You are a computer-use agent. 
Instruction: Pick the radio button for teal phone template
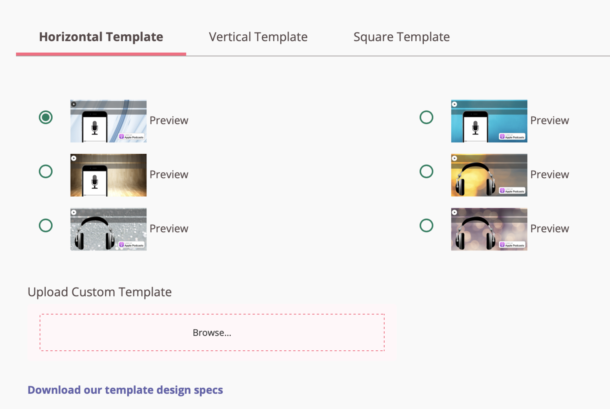(x=426, y=118)
